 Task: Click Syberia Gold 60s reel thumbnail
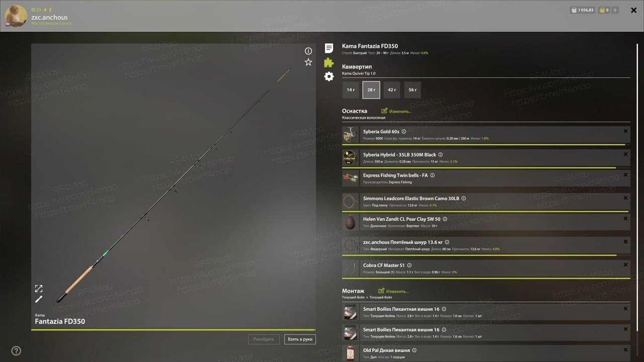(350, 135)
